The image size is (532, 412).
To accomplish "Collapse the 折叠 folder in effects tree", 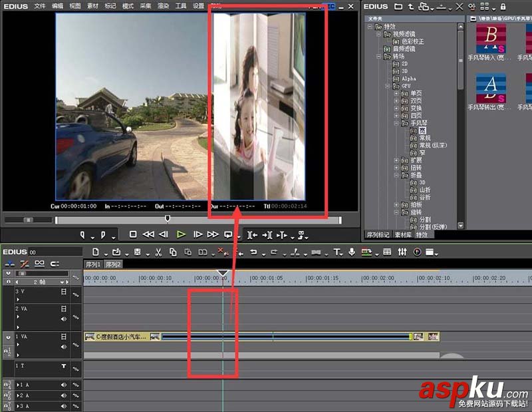I will 396,175.
